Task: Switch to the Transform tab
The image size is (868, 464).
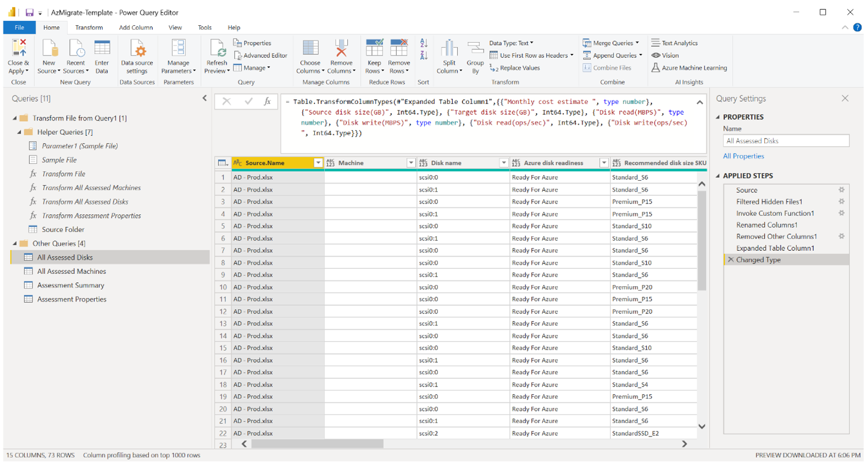Action: [89, 27]
